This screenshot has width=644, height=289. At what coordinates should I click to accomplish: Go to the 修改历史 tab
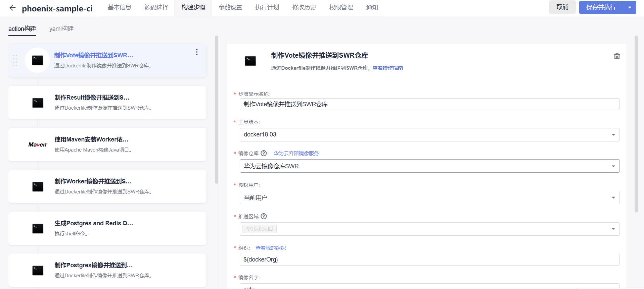tap(304, 7)
